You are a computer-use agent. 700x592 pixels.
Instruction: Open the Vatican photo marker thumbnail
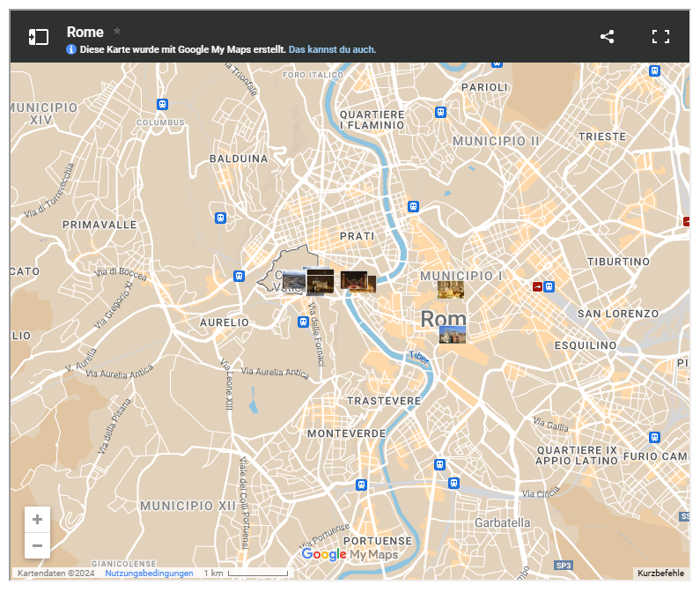[x=294, y=283]
